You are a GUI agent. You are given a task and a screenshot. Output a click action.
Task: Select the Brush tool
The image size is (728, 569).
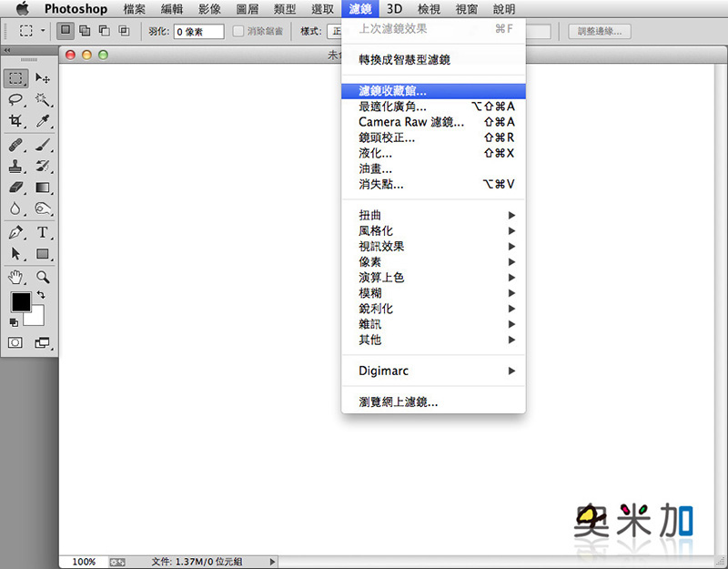[x=43, y=146]
